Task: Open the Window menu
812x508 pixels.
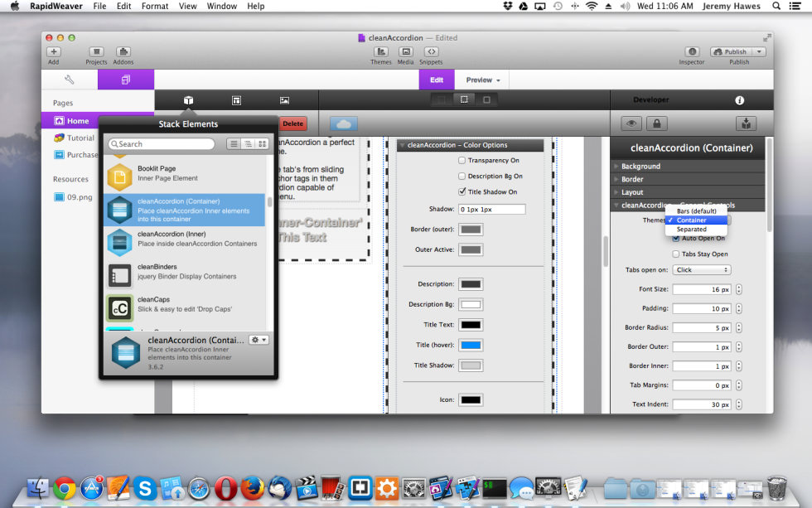Action: (x=222, y=6)
